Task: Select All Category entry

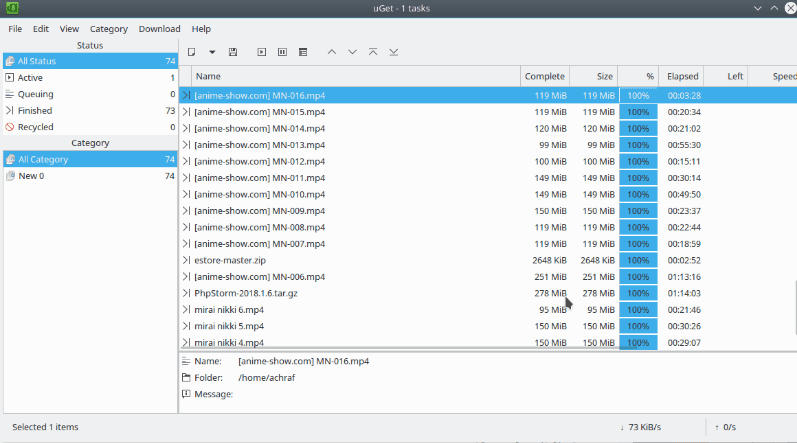Action: pyautogui.click(x=90, y=160)
